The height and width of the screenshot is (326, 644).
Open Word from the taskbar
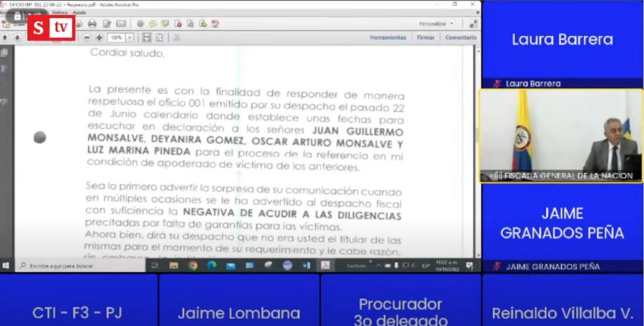(x=306, y=265)
